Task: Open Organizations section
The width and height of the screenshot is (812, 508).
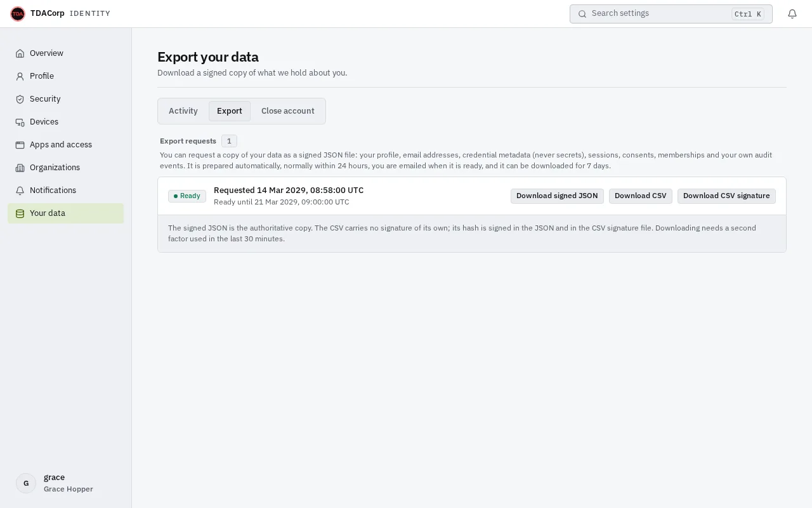Action: tap(66, 168)
